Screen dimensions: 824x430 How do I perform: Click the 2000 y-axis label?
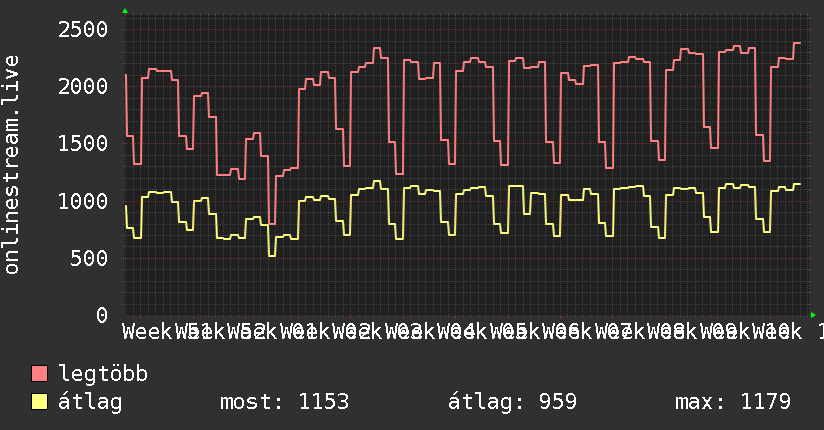click(83, 86)
